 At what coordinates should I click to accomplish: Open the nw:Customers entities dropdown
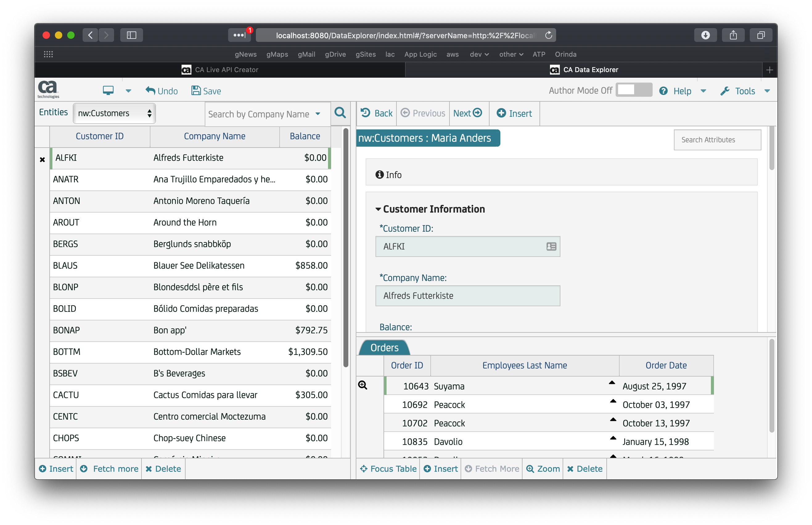114,113
